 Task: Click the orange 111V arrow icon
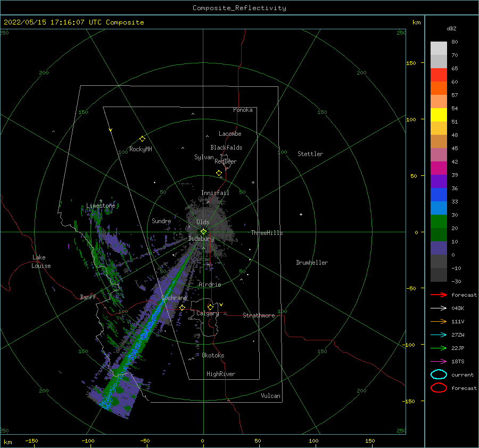439,321
